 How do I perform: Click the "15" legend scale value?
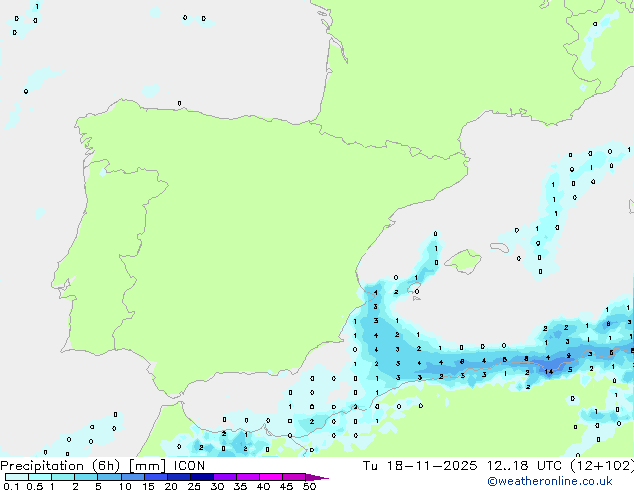(148, 486)
